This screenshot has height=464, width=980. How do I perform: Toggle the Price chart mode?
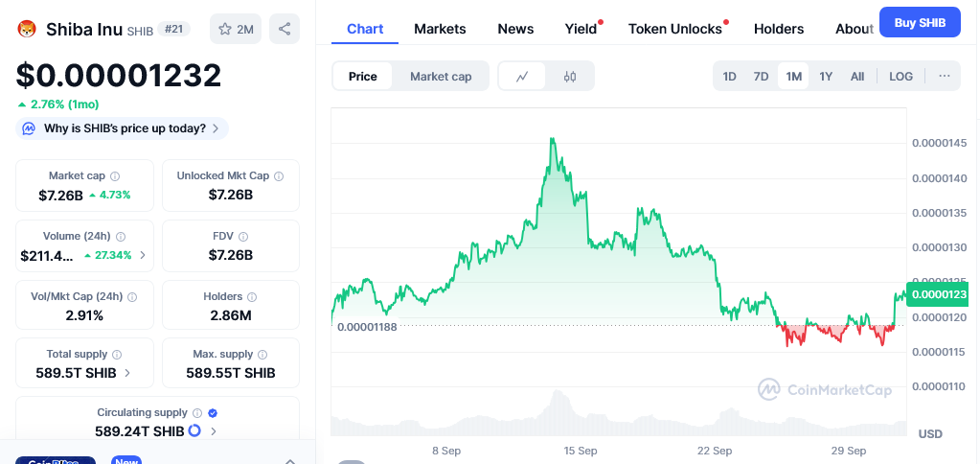pyautogui.click(x=362, y=76)
